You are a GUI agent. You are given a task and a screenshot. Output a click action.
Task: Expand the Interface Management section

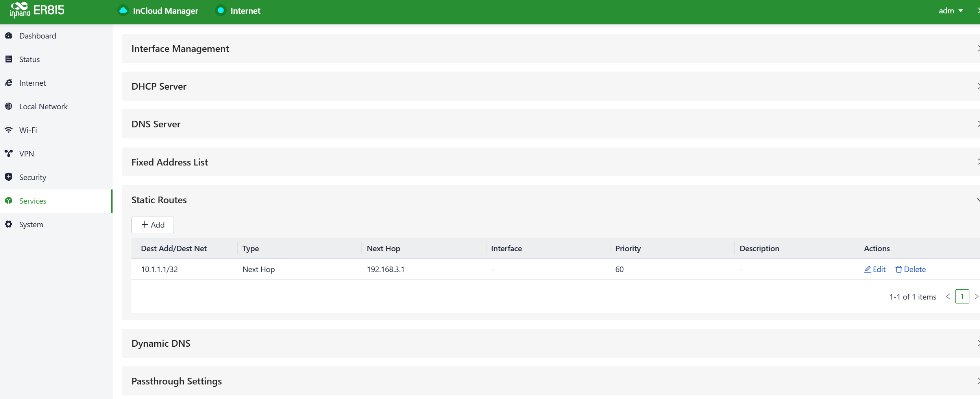point(550,49)
